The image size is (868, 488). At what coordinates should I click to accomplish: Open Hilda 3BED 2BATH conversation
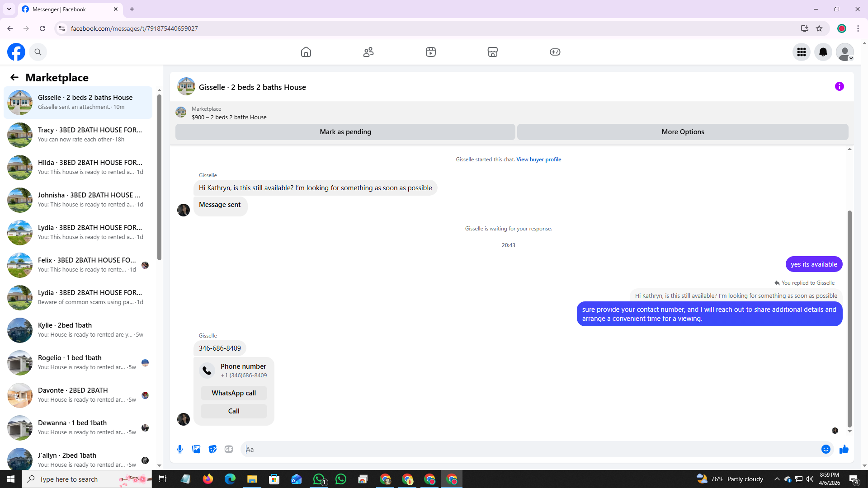[78, 168]
